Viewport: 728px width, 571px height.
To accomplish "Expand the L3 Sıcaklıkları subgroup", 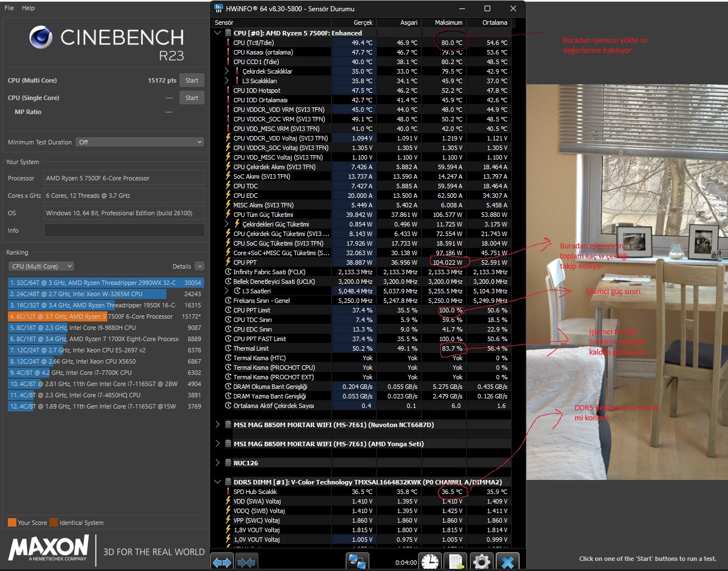I will tap(227, 81).
